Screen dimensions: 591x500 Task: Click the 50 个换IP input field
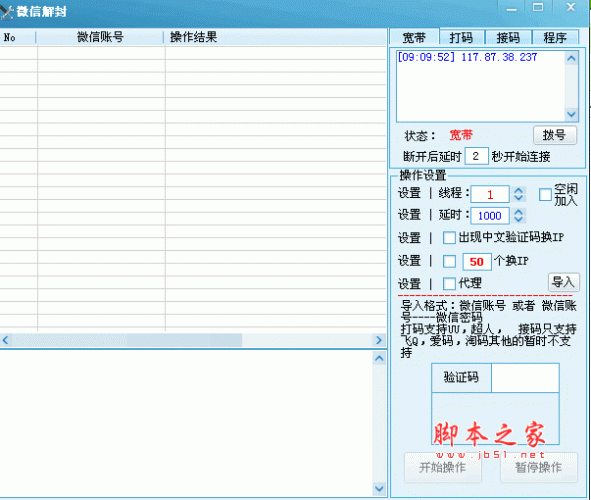477,261
